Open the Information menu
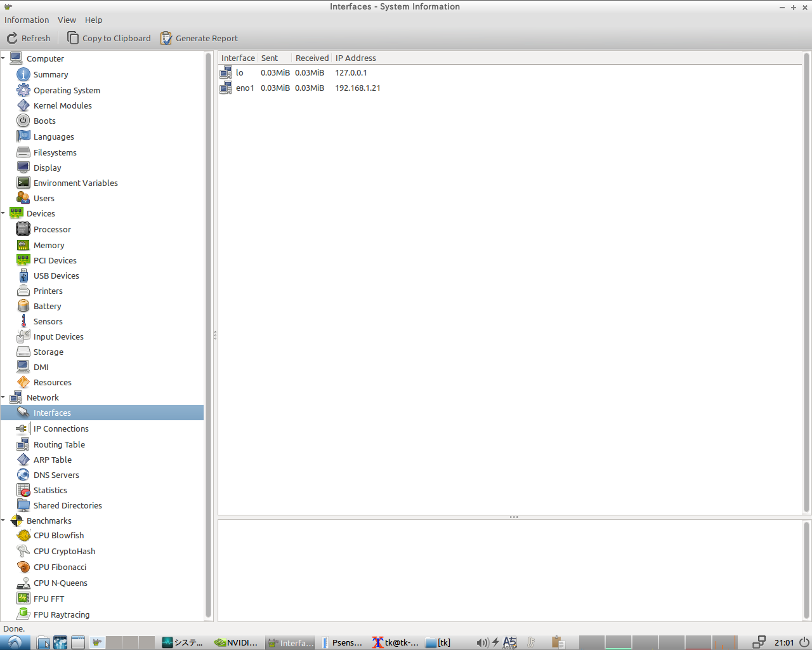Viewport: 812px width, 650px height. (x=27, y=20)
